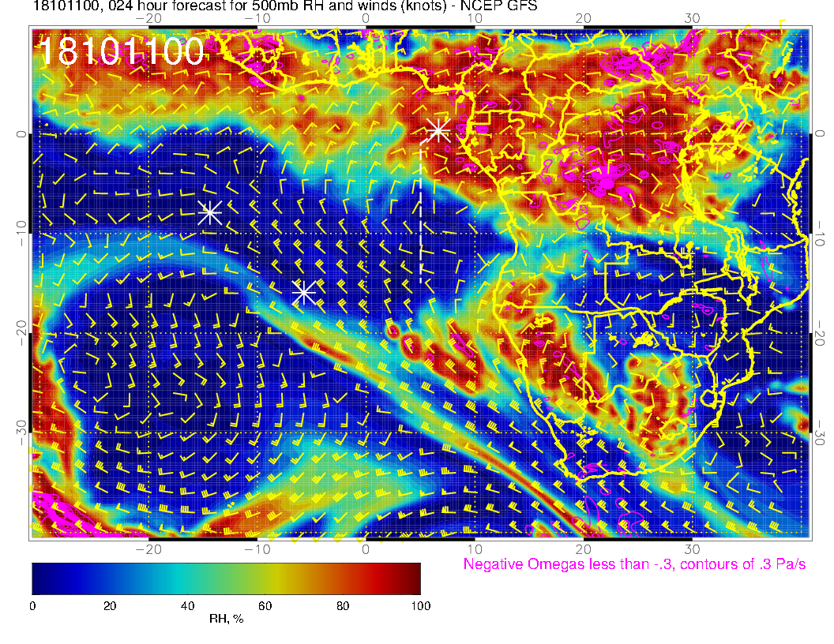This screenshot has width=834, height=644.
Task: Click top longitude axis label '30'
Action: 692,19
